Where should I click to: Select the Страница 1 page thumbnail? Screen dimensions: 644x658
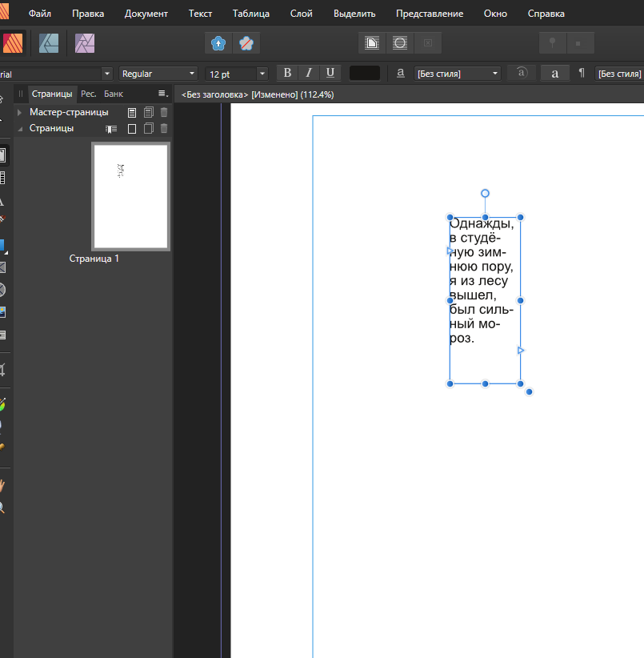(130, 196)
